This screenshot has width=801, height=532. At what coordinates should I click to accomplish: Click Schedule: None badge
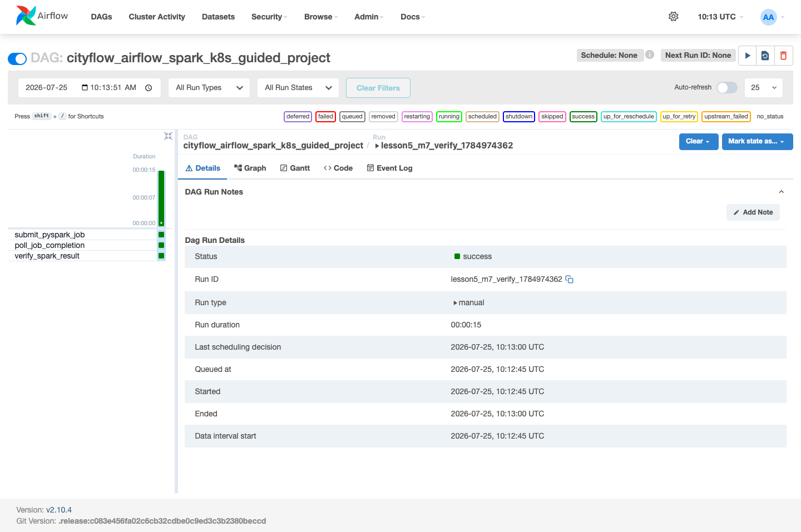coord(609,55)
